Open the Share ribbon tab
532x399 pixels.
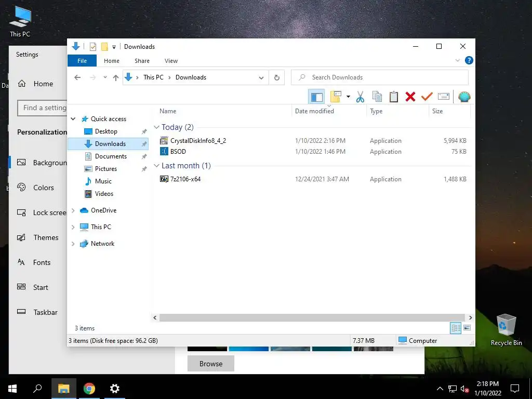pyautogui.click(x=142, y=61)
